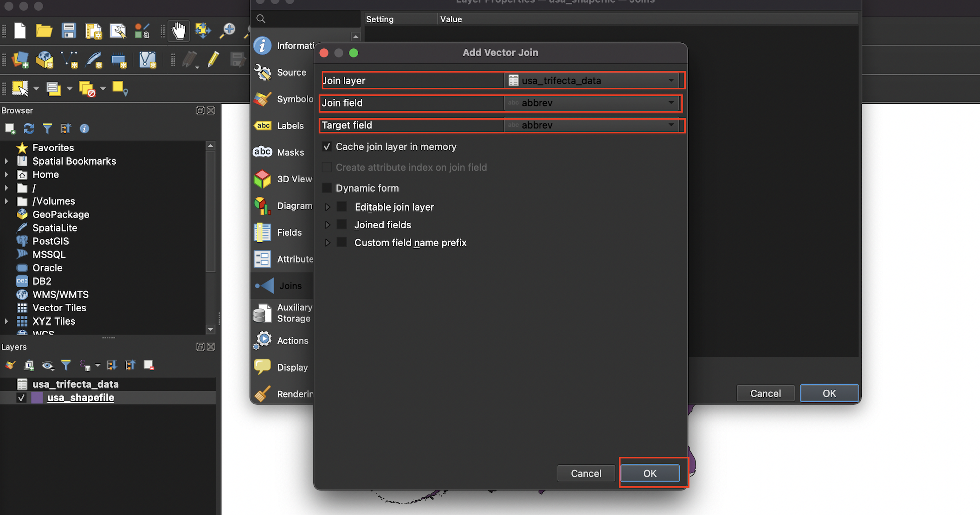The image size is (980, 515).
Task: Click the purple swatch next to usa_shapefile
Action: pyautogui.click(x=37, y=398)
